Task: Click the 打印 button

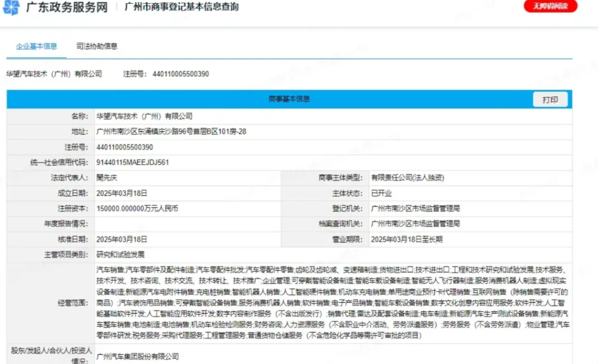Action: [550, 99]
